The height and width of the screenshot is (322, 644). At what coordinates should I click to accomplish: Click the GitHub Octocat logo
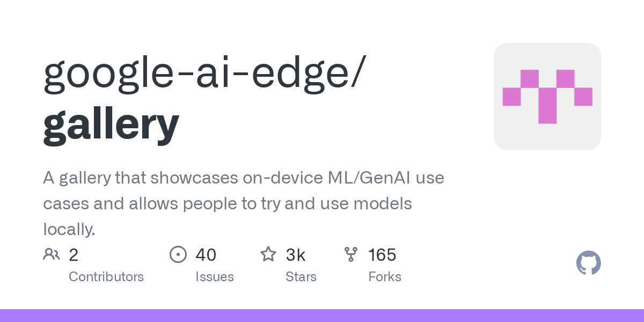pos(588,263)
